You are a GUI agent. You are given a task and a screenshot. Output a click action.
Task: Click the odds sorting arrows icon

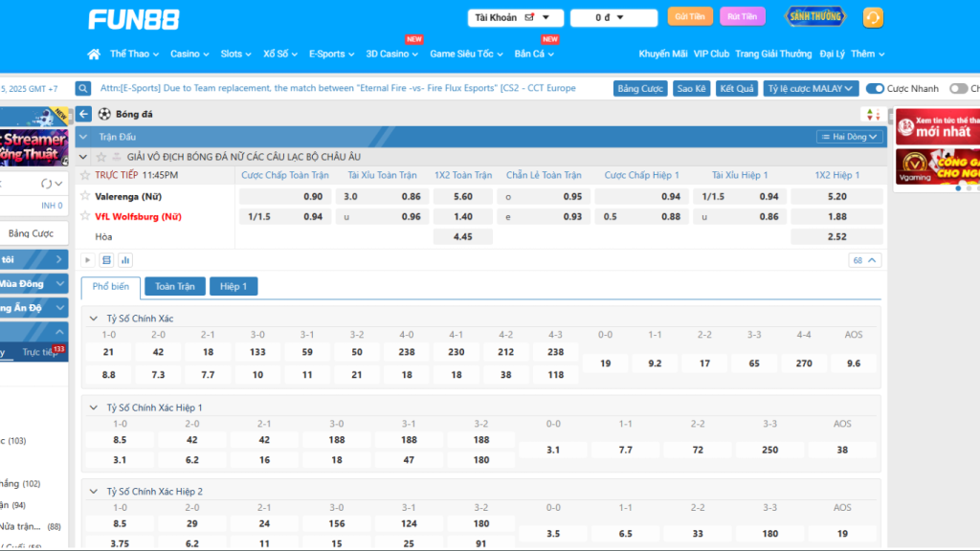(872, 115)
